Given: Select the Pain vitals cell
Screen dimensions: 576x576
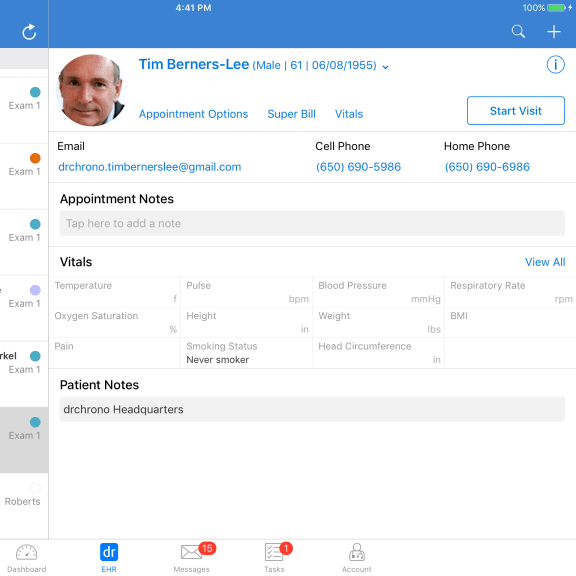Looking at the screenshot, I should point(115,353).
